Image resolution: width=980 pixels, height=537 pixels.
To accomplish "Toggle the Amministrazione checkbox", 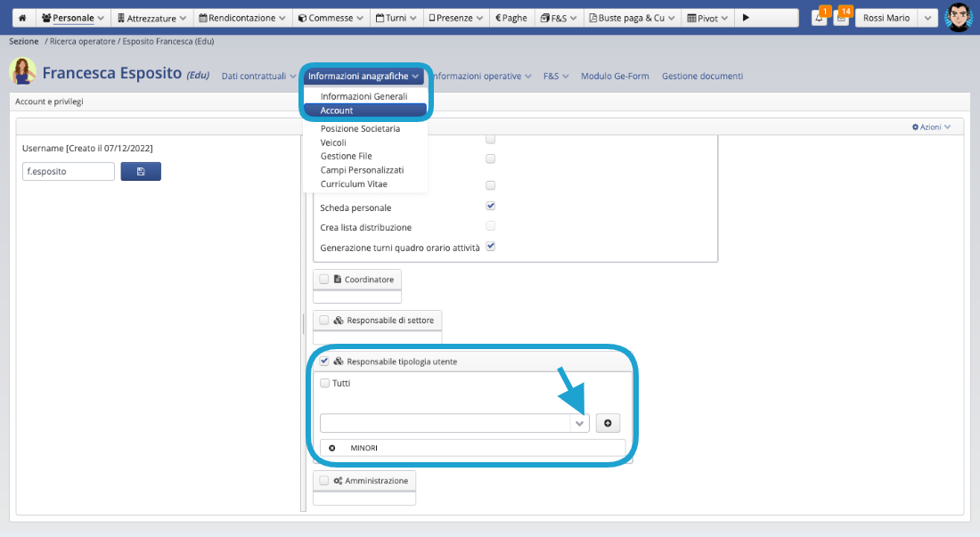I will [324, 480].
